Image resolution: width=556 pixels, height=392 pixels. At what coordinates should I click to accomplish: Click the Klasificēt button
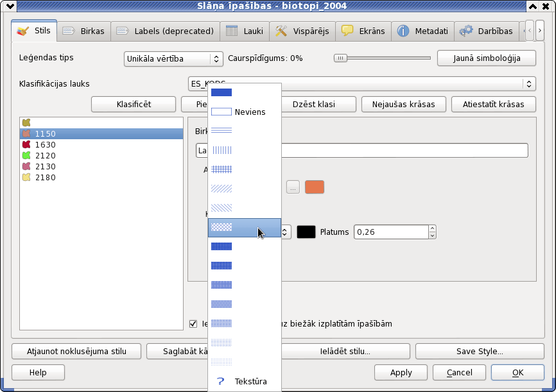point(134,104)
